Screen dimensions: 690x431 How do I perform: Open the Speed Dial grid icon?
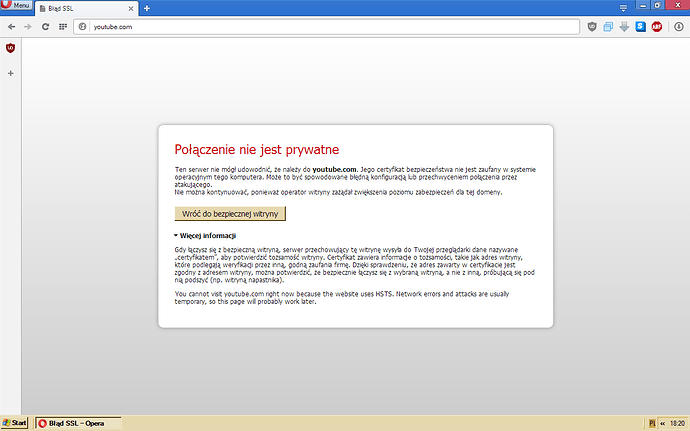(63, 27)
